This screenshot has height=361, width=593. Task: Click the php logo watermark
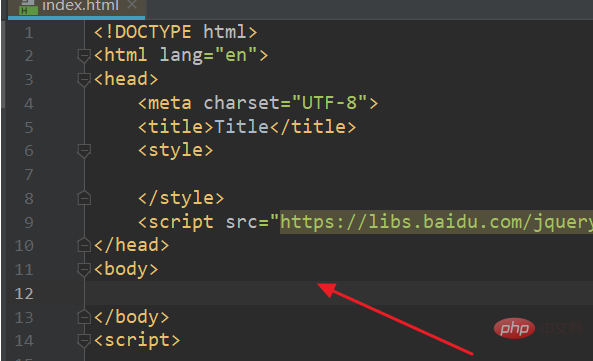tap(514, 328)
